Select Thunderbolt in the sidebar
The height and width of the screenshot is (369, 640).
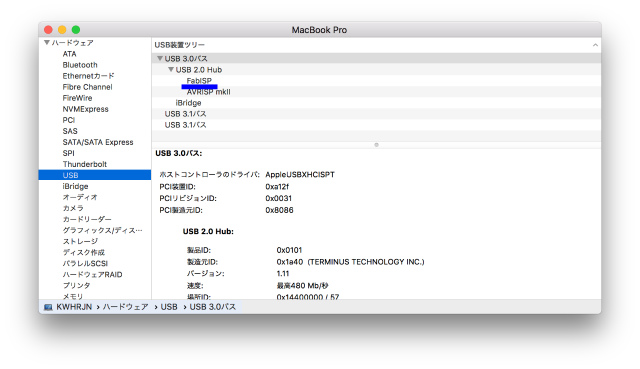(x=84, y=164)
